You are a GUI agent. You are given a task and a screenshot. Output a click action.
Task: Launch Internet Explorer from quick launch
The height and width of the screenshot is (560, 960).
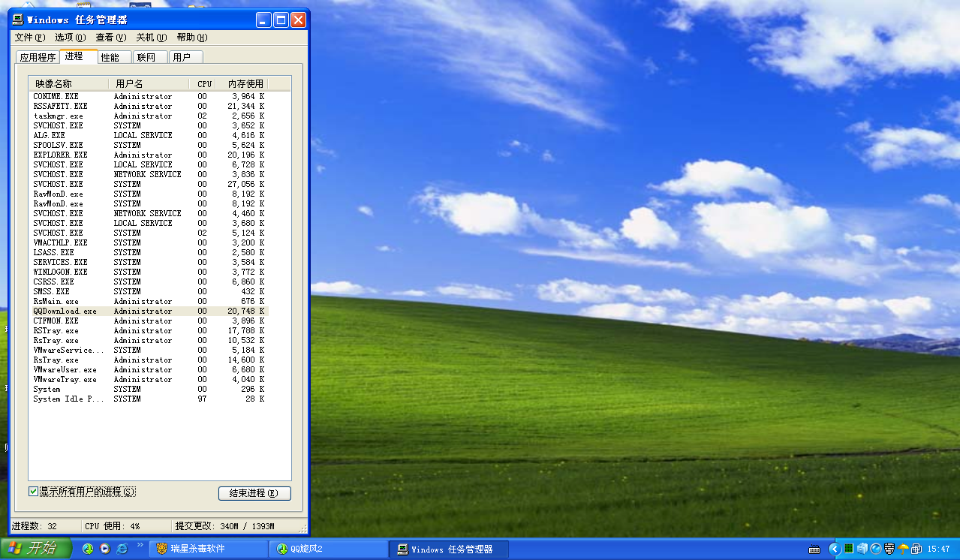click(122, 549)
